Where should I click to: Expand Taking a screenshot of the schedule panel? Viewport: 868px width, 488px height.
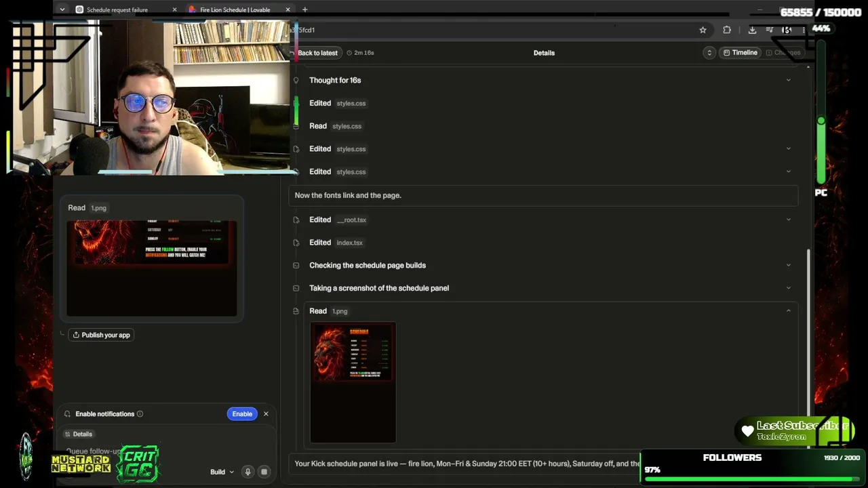point(788,288)
